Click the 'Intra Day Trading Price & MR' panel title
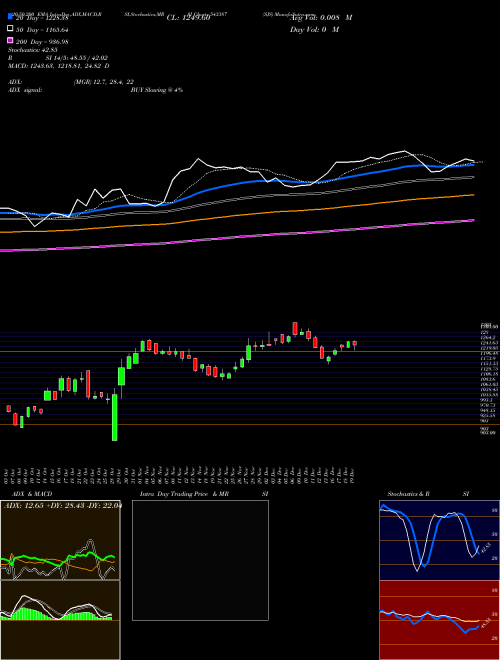The height and width of the screenshot is (660, 500). pyautogui.click(x=184, y=494)
